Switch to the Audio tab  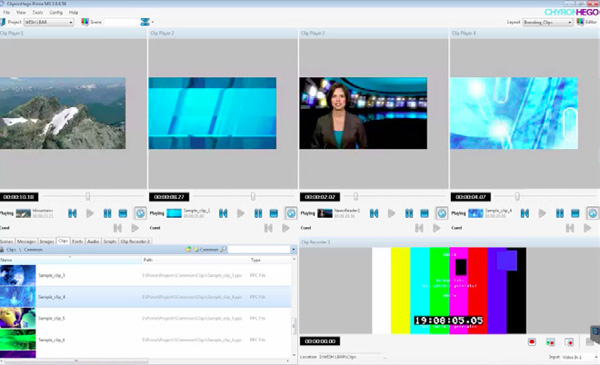(93, 241)
